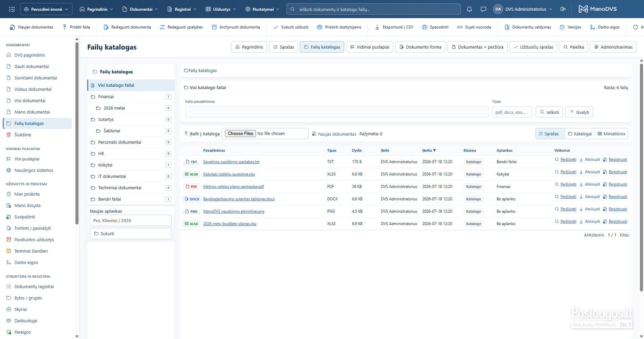
Task: Click the Failo pavadinimas input field
Action: tap(337, 112)
